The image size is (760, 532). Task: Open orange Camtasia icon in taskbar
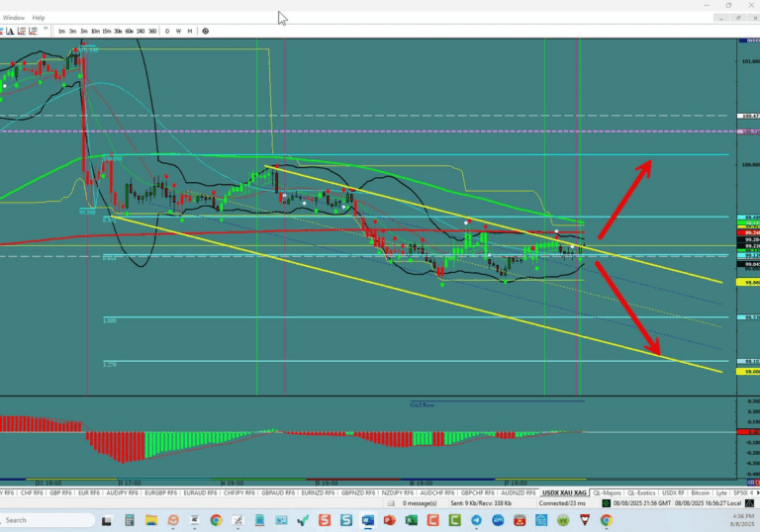pyautogui.click(x=432, y=520)
